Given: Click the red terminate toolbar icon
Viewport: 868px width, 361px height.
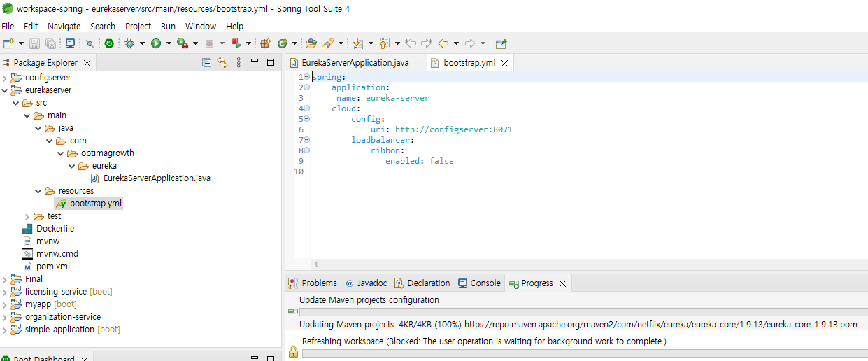Looking at the screenshot, I should [x=236, y=43].
